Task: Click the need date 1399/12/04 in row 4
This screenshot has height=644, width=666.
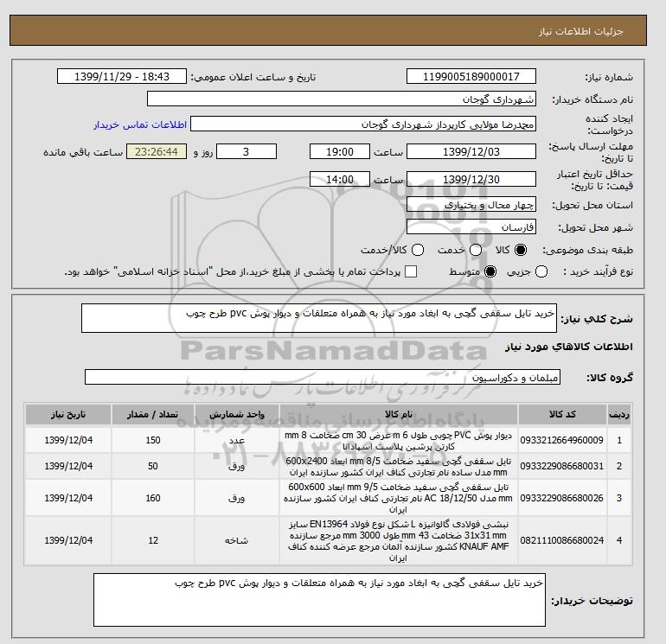Action: click(68, 540)
